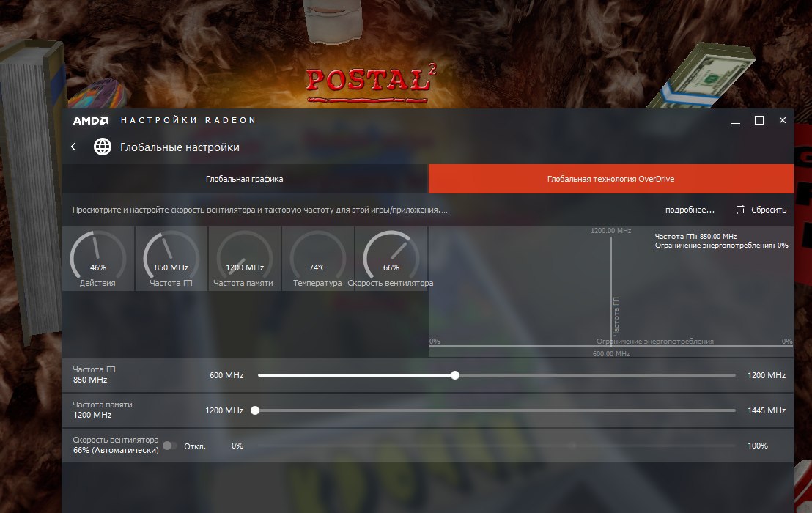The height and width of the screenshot is (513, 812).
Task: Click Ограничение энергопотребления: 0% text in graph
Action: click(x=721, y=246)
